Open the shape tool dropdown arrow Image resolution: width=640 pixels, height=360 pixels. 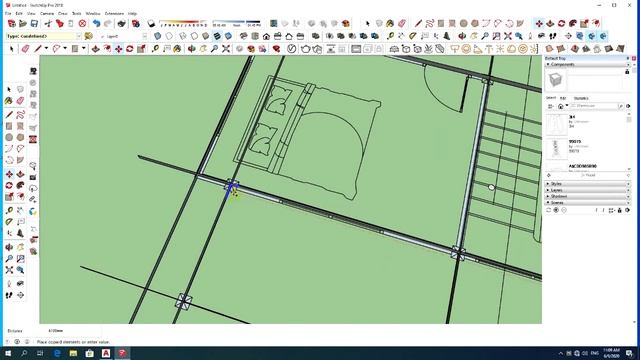pyautogui.click(x=84, y=49)
